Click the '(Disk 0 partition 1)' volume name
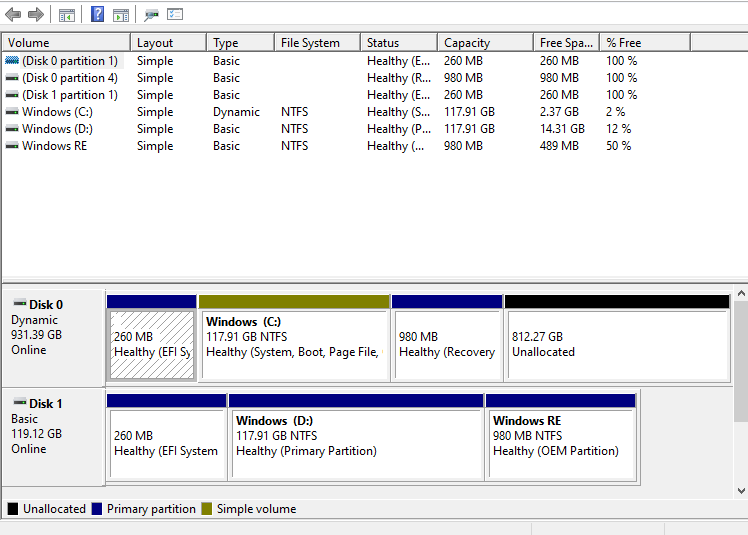Screen dimensions: 748x535 pos(70,61)
